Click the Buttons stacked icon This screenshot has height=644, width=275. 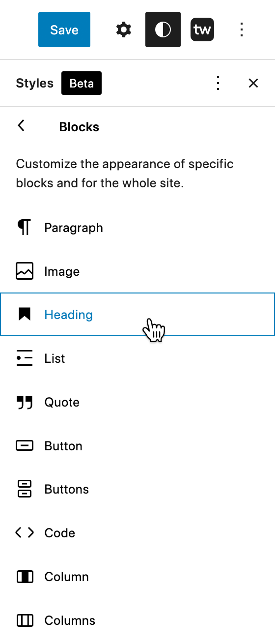pyautogui.click(x=25, y=489)
